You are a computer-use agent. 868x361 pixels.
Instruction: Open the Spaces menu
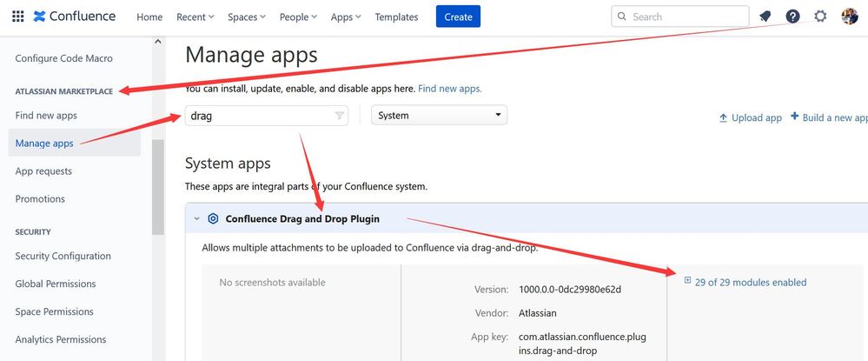(247, 17)
